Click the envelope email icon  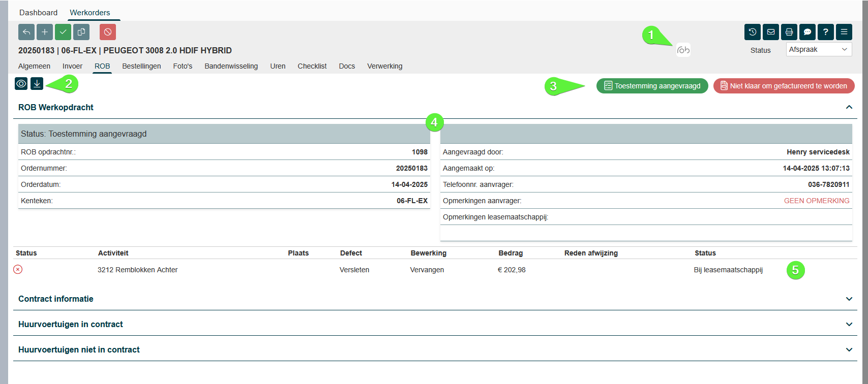coord(771,32)
